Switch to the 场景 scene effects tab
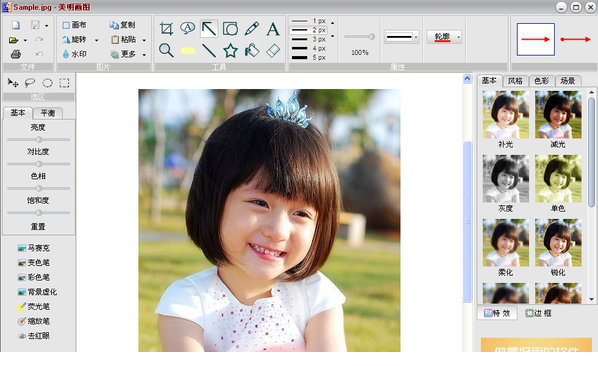 567,81
